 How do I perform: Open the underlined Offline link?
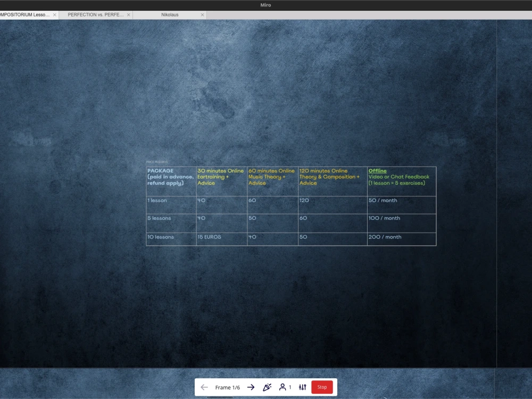377,171
